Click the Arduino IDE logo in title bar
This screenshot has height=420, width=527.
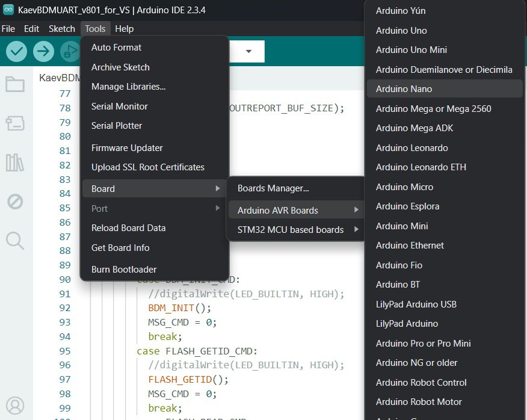click(8, 10)
